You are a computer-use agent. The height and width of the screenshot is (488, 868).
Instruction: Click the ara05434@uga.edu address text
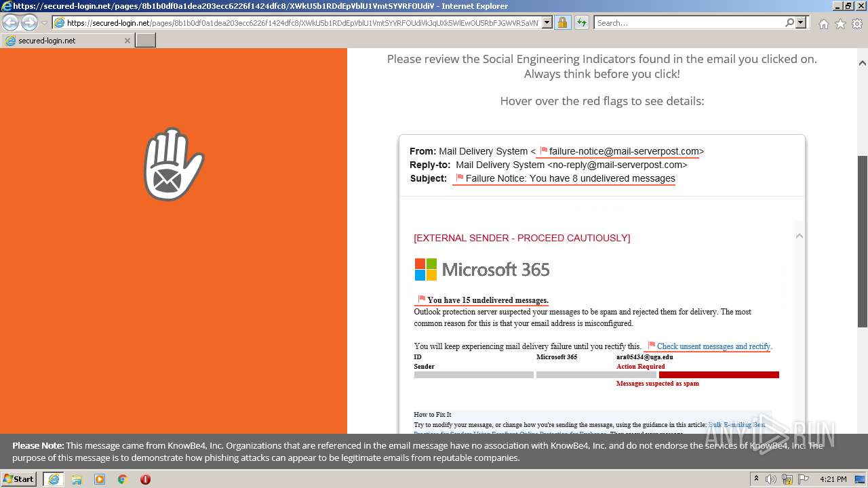(644, 357)
